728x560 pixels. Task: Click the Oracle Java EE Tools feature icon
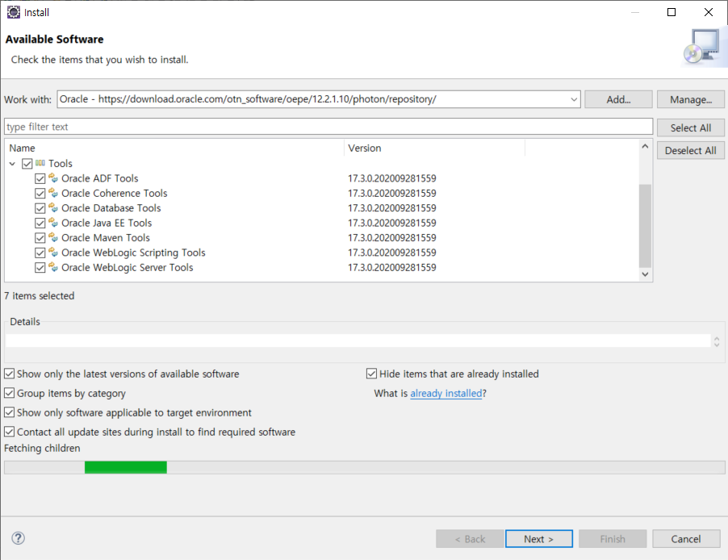(53, 223)
